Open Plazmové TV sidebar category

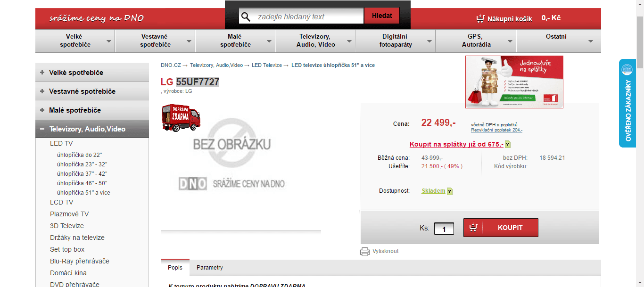point(69,214)
